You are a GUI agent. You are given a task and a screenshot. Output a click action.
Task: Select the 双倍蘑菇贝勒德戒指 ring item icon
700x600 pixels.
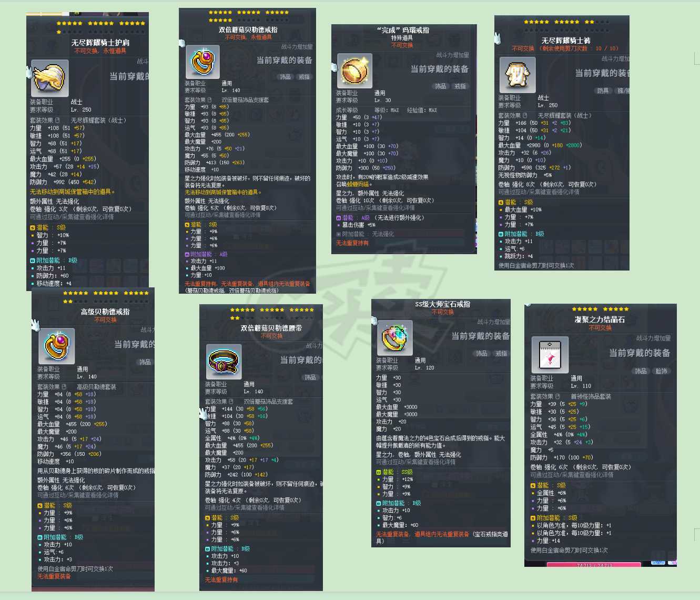point(202,62)
